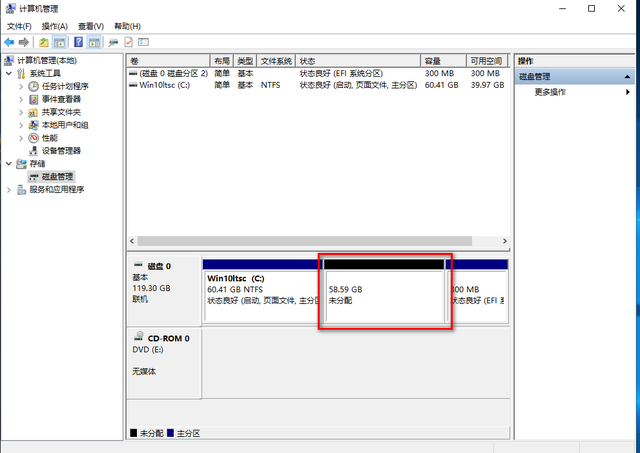This screenshot has height=453, width=640.
Task: Expand the 任务计划程序 node
Action: (x=21, y=87)
